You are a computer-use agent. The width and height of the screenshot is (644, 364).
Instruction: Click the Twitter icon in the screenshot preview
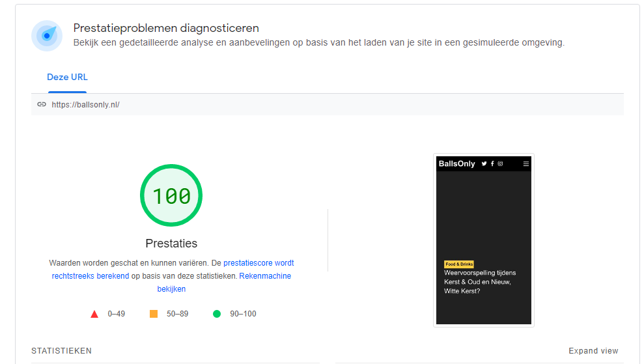coord(484,163)
